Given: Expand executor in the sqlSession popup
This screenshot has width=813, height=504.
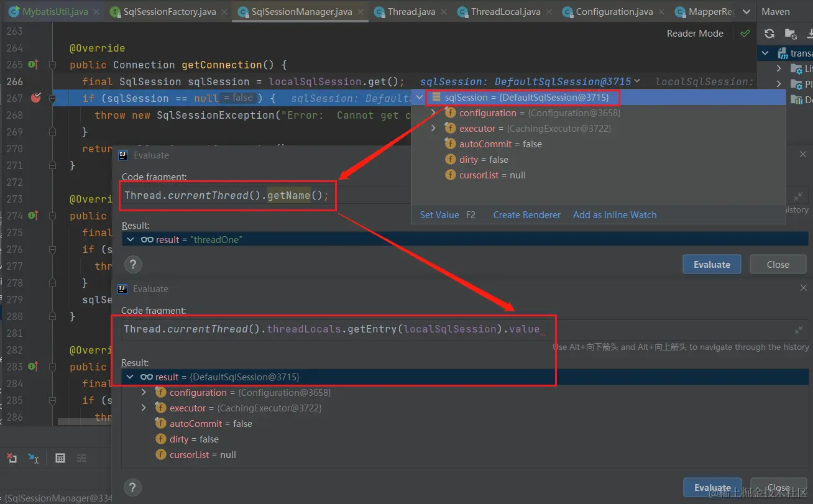Looking at the screenshot, I should click(434, 129).
